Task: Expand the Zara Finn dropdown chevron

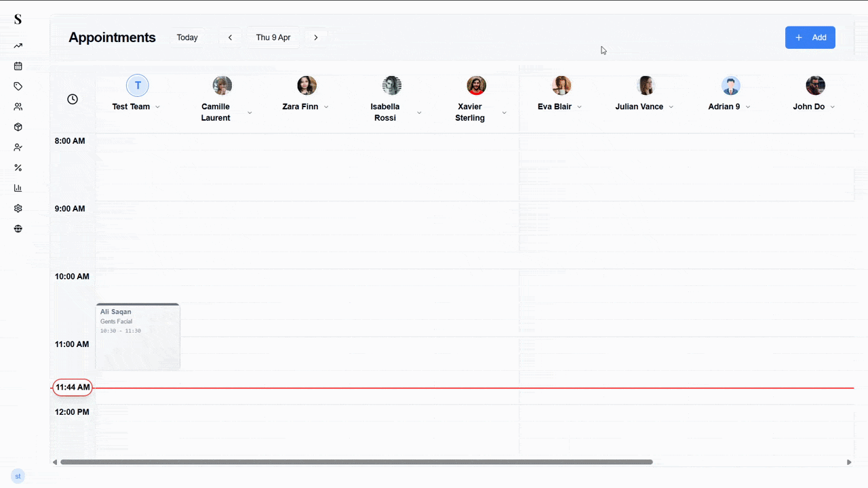Action: click(326, 107)
